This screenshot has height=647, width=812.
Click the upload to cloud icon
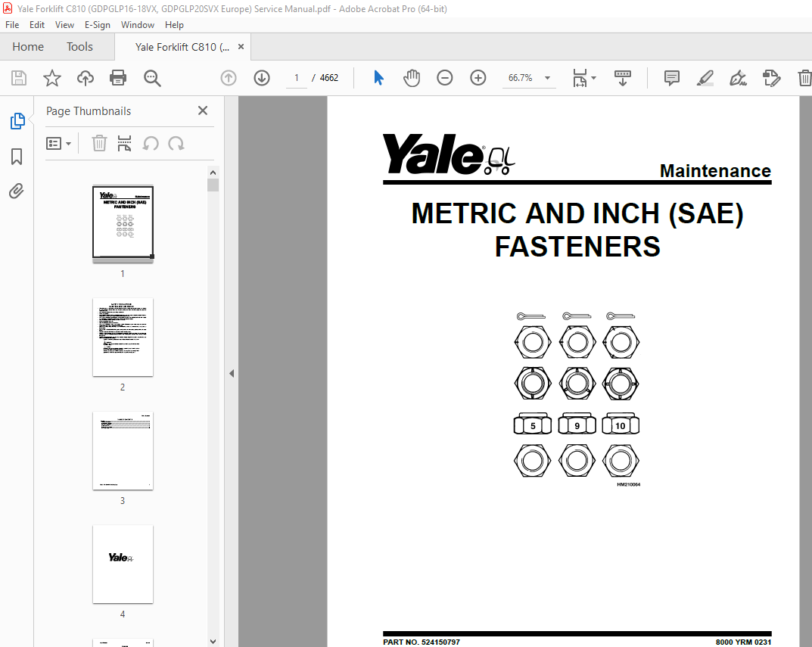[86, 78]
